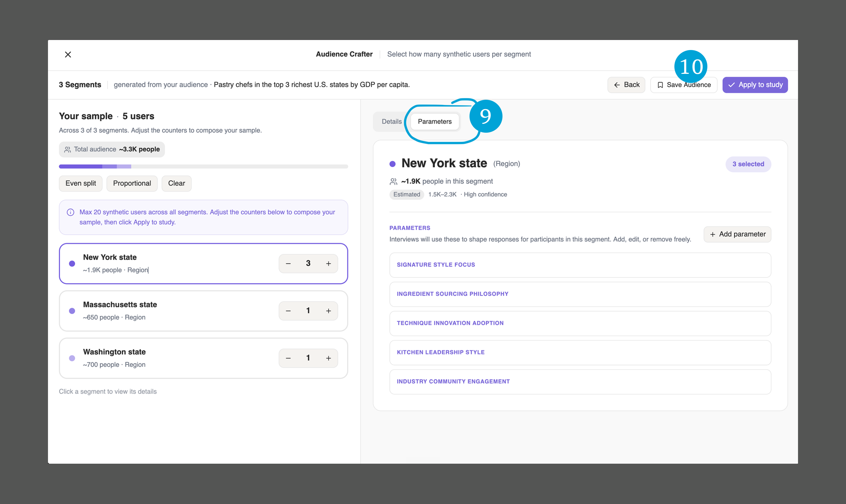Go back with the Back button
Screen dimensions: 846x504
pos(626,84)
